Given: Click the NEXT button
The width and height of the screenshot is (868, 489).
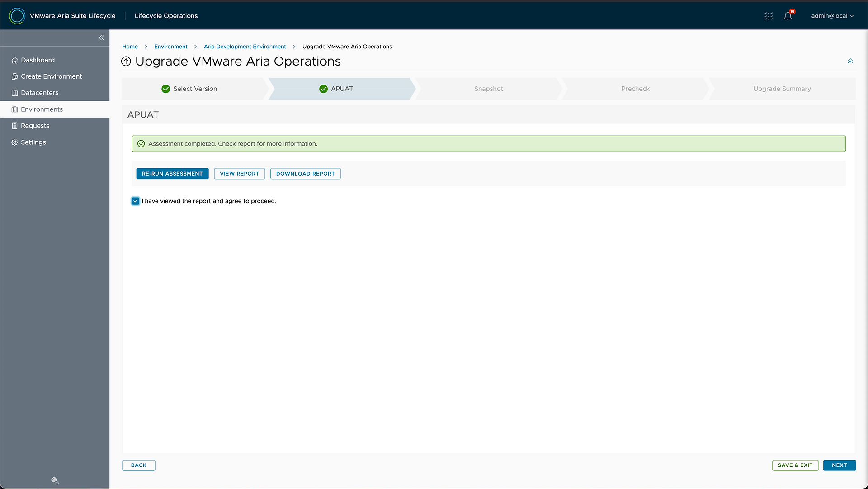Looking at the screenshot, I should [x=840, y=465].
